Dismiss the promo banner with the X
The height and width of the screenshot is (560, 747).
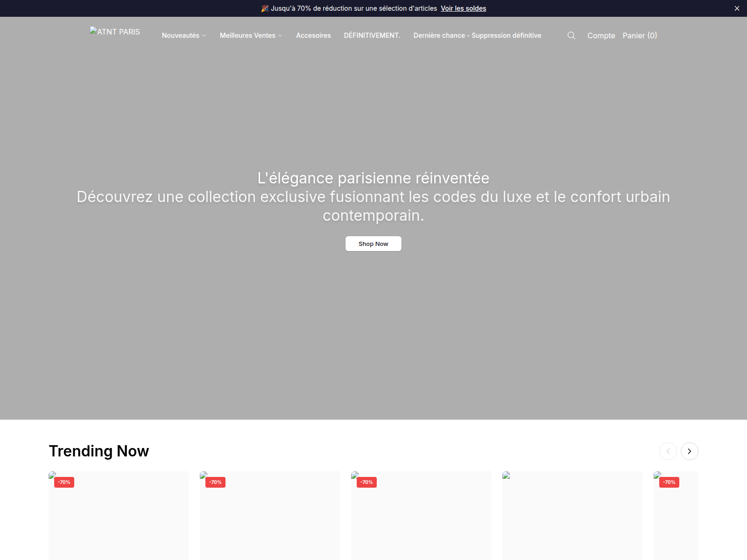tap(737, 8)
